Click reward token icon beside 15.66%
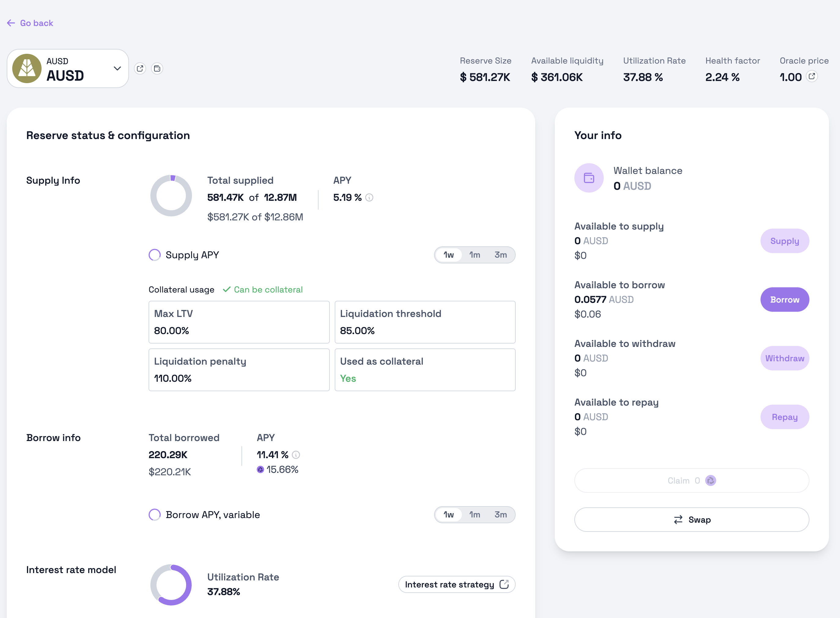This screenshot has height=618, width=840. [x=260, y=469]
